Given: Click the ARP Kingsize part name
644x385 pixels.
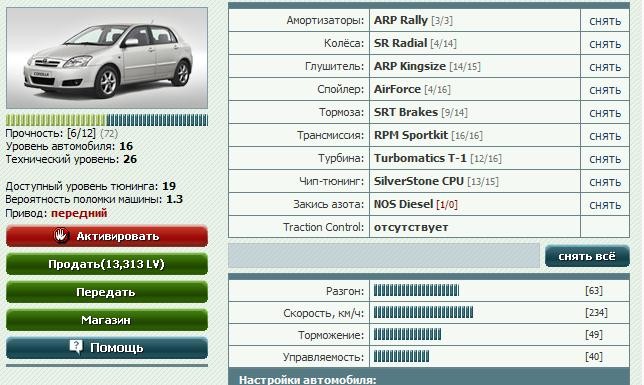Looking at the screenshot, I should (409, 66).
